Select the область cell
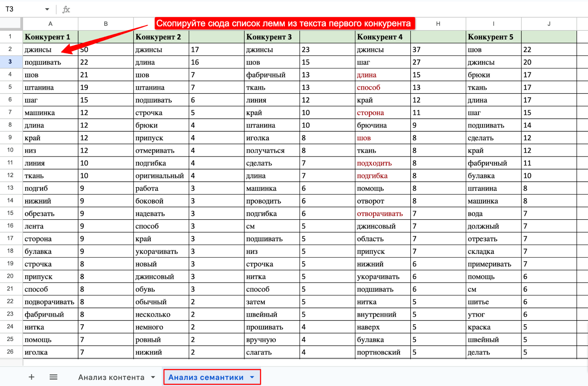This screenshot has height=386, width=588. (383, 239)
